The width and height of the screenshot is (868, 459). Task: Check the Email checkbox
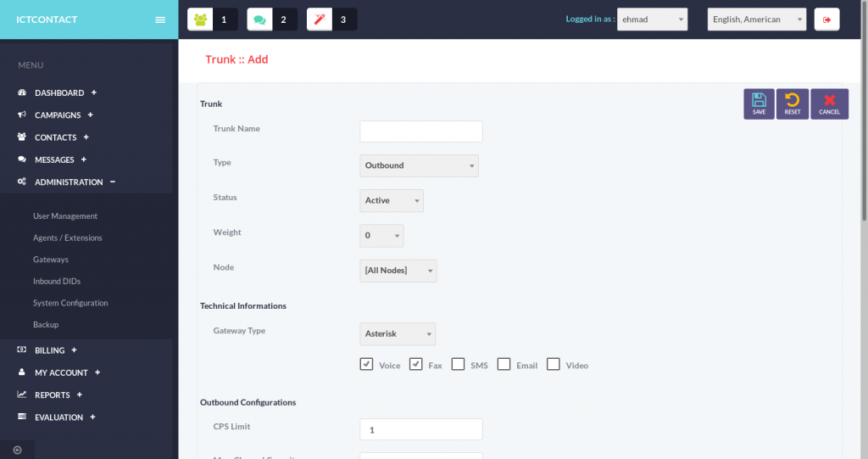click(x=504, y=364)
